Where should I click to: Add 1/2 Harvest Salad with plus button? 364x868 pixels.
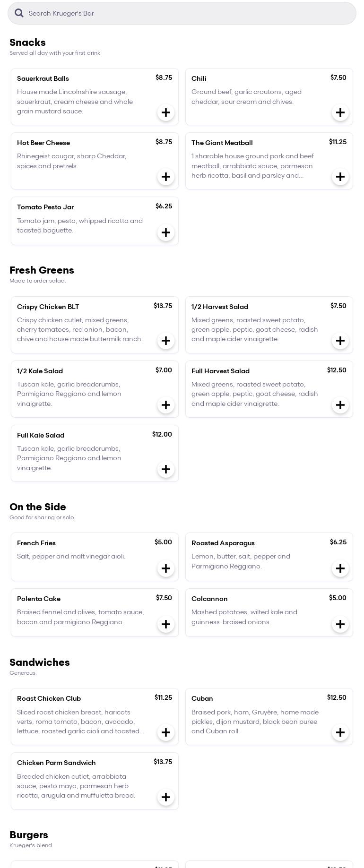tap(340, 341)
